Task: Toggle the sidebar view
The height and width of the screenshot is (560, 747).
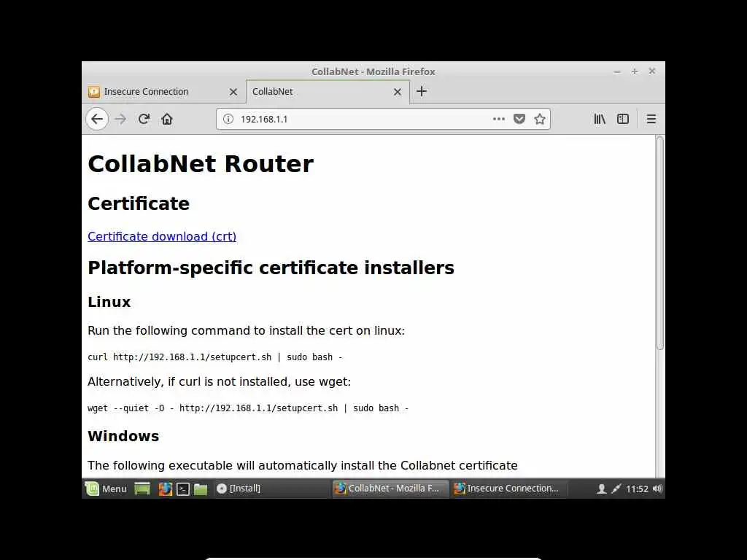Action: coord(623,119)
